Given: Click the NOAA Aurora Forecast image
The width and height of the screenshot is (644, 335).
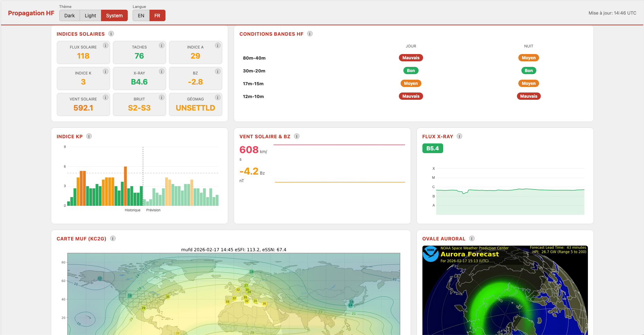Looking at the screenshot, I should (505, 291).
